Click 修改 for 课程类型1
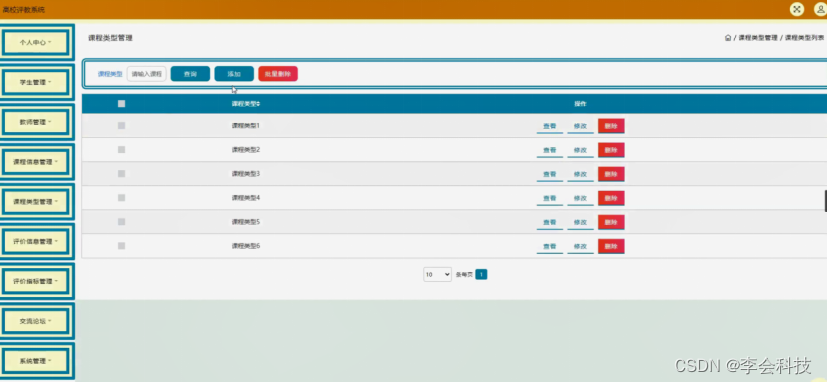 580,127
